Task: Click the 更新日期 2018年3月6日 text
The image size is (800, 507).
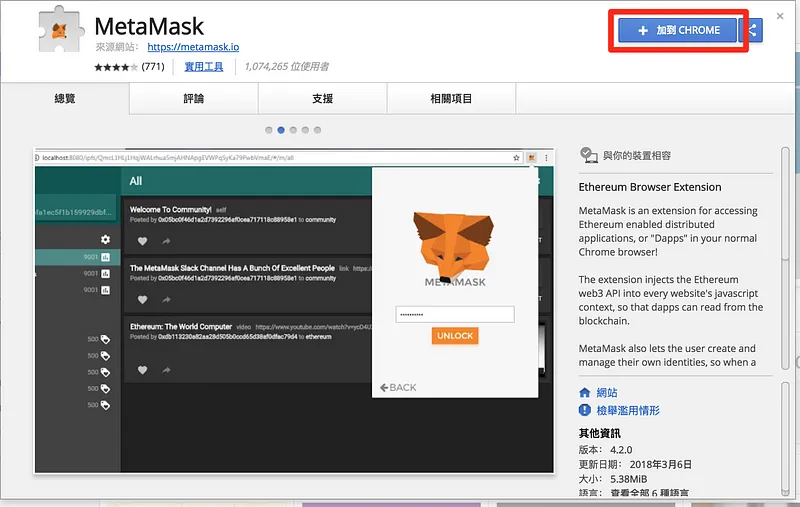Action: coord(635,465)
